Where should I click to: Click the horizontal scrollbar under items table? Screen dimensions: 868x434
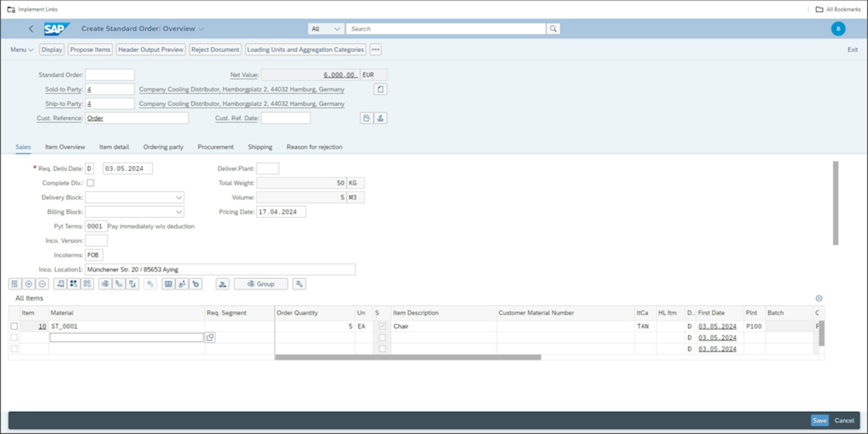[x=408, y=357]
